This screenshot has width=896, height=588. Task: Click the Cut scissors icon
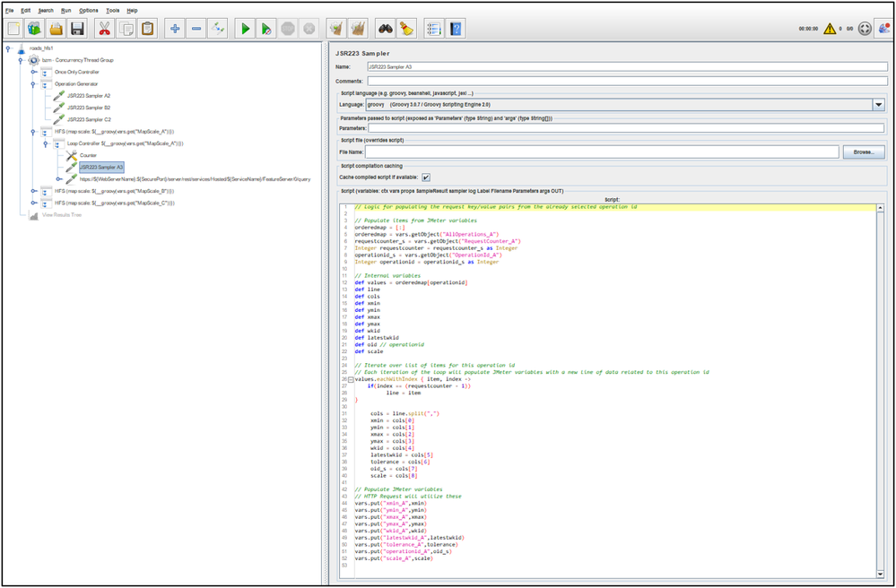105,29
